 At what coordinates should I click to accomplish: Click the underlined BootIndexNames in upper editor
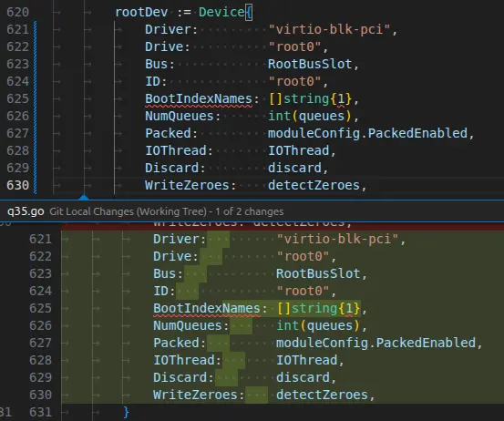click(199, 98)
